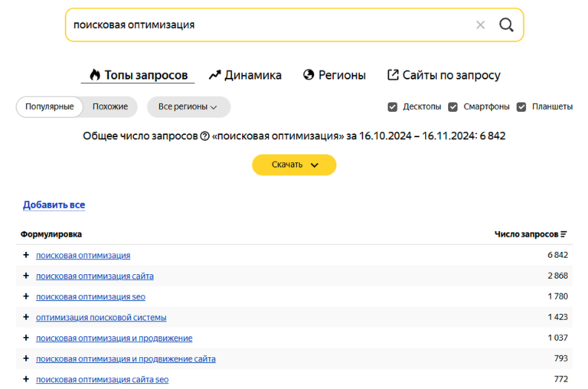The width and height of the screenshot is (588, 389).
Task: Click plus icon next to 'оптимизация поисковой системы'
Action: [26, 317]
